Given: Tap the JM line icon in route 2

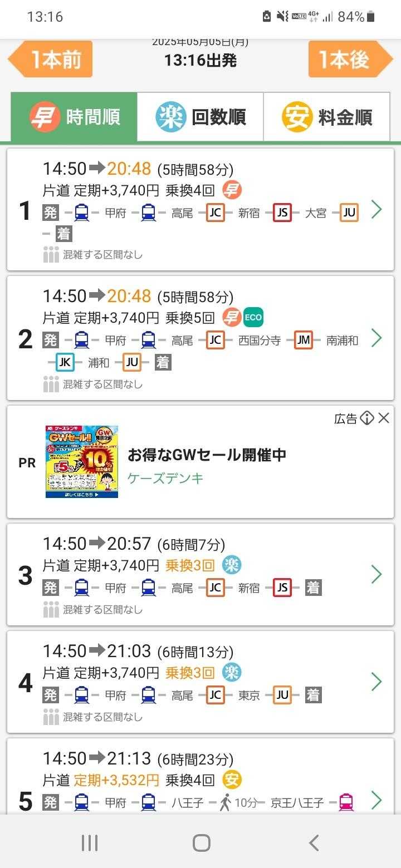Looking at the screenshot, I should 304,341.
